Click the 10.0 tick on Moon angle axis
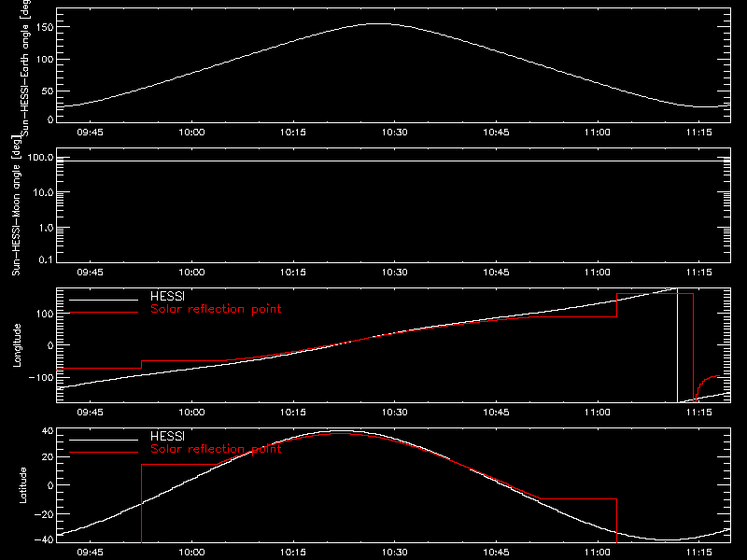The width and height of the screenshot is (747, 560). (43, 192)
